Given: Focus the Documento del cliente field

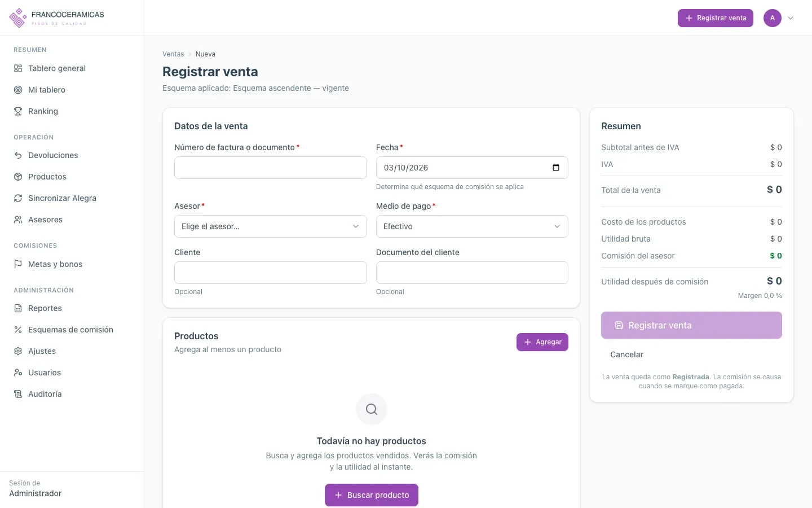Looking at the screenshot, I should click(x=472, y=273).
